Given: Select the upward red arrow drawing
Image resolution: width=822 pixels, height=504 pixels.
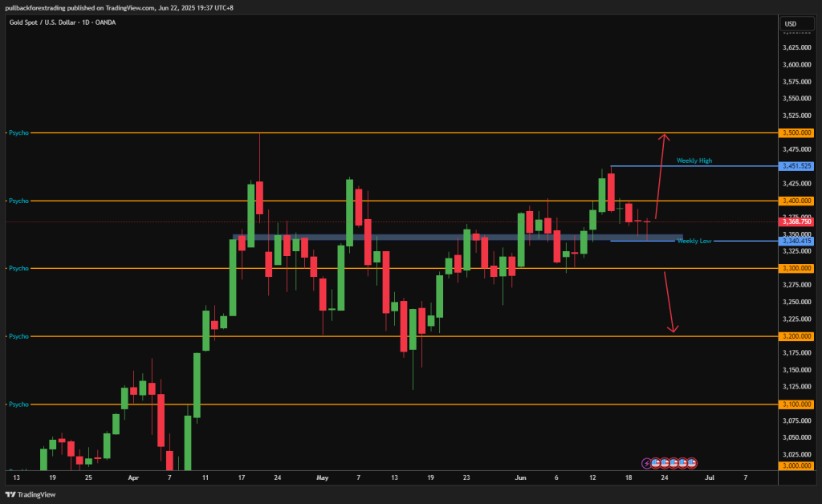Looking at the screenshot, I should pos(661,175).
